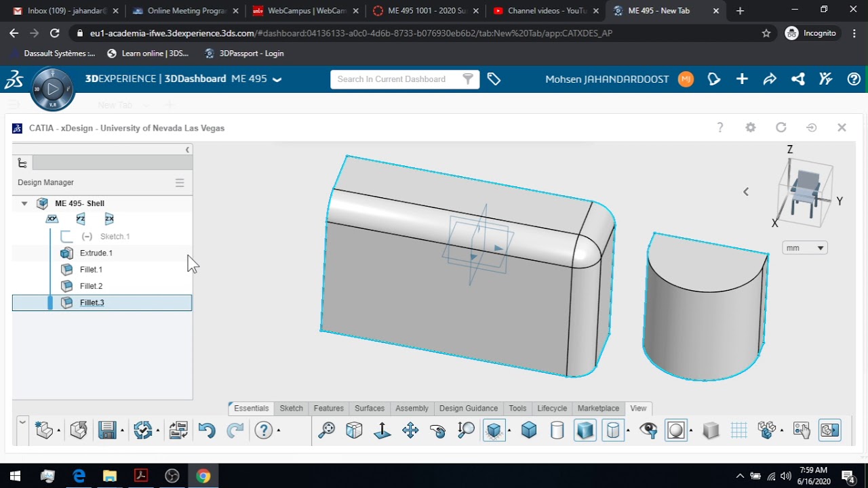
Task: Toggle the ambience sphere display icon
Action: coord(676,430)
